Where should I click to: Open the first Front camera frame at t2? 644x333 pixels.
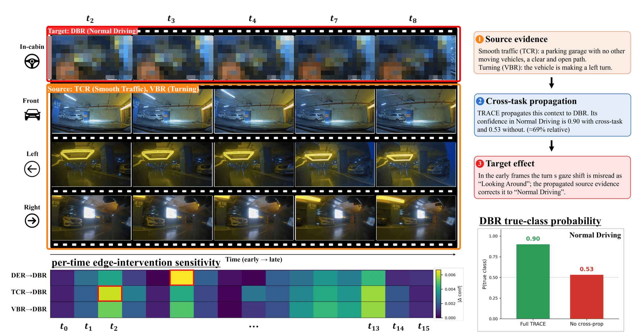(x=91, y=111)
